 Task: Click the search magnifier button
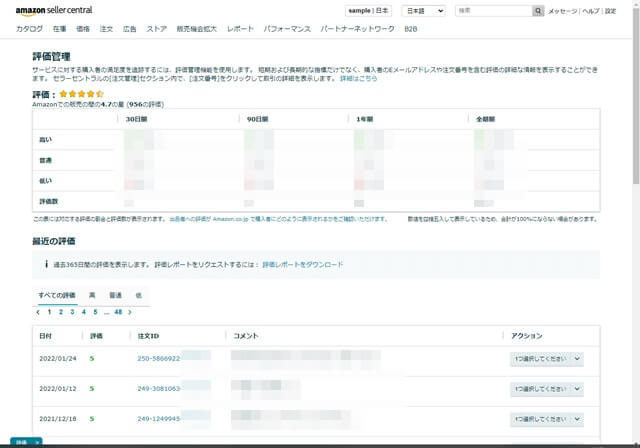coord(538,11)
